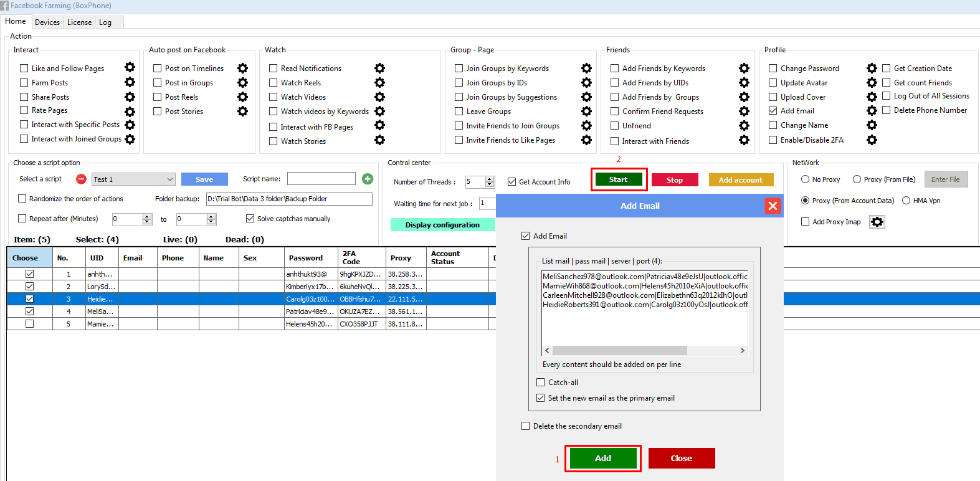Open settings gear for Add Friends by UIDs
This screenshot has height=481, width=980.
click(744, 82)
